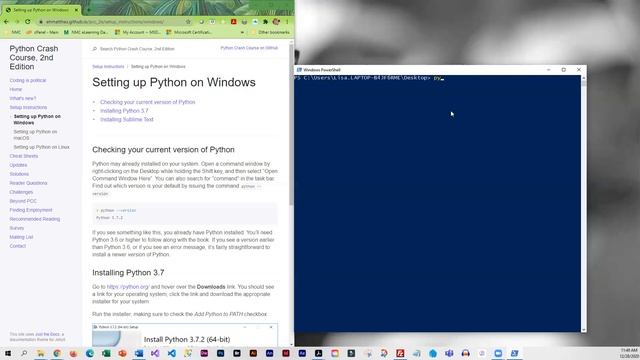640x360 pixels.
Task: Switch to Chrome in the taskbar
Action: click(x=57, y=353)
